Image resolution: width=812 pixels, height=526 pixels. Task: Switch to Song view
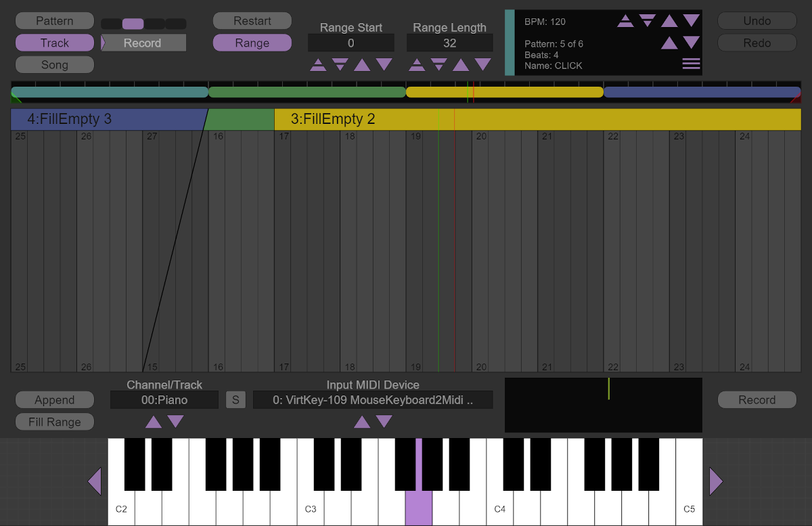(55, 65)
